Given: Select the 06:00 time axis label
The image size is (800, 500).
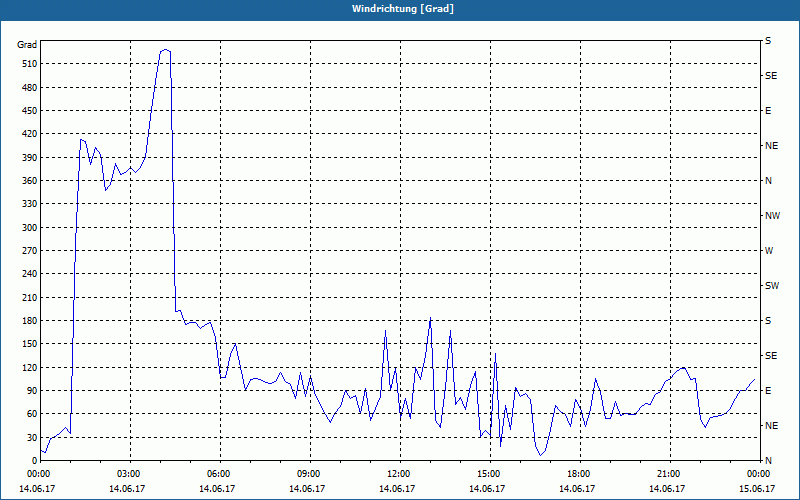Looking at the screenshot, I should coord(220,474).
